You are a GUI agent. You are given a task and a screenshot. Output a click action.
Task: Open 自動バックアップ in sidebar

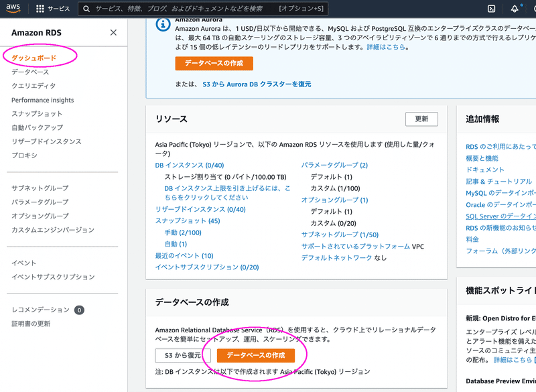click(x=38, y=127)
